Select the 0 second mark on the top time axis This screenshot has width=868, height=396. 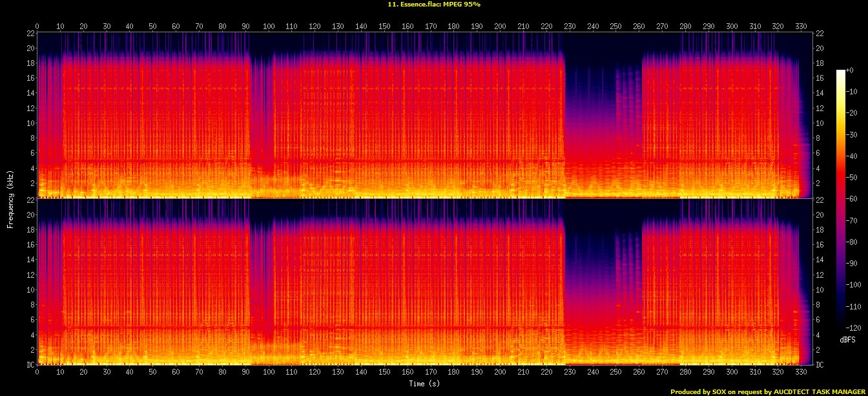(37, 26)
